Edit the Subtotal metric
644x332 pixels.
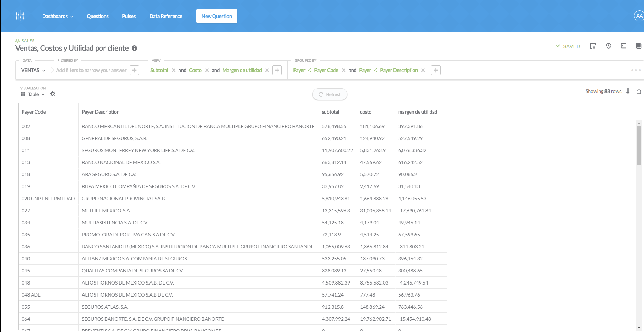pos(159,70)
